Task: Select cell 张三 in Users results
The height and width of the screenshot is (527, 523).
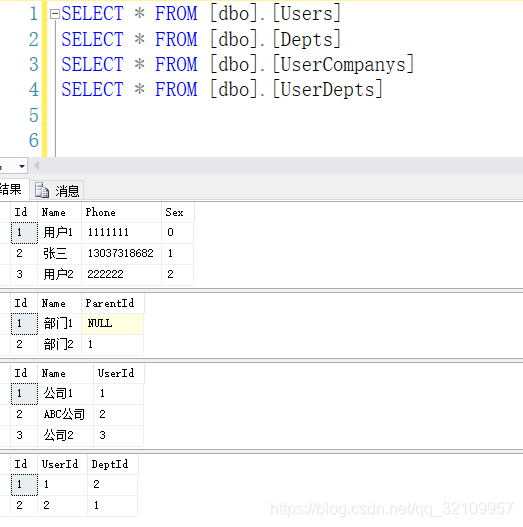Action: click(59, 253)
